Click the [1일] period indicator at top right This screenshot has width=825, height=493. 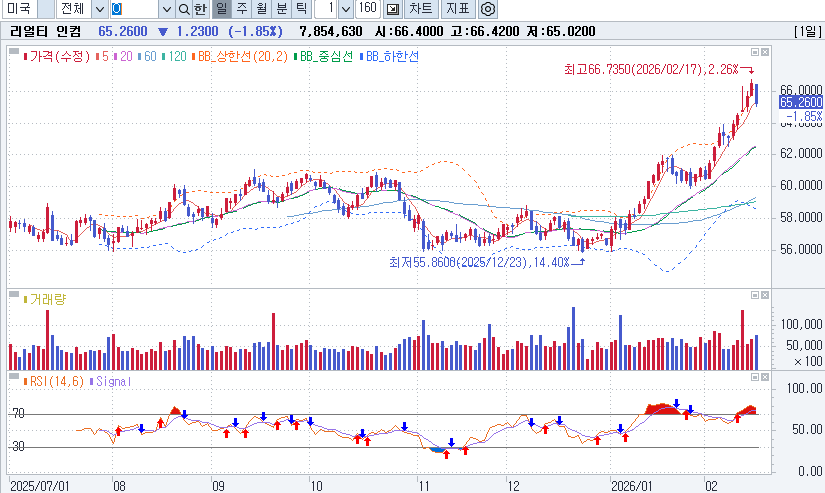805,31
